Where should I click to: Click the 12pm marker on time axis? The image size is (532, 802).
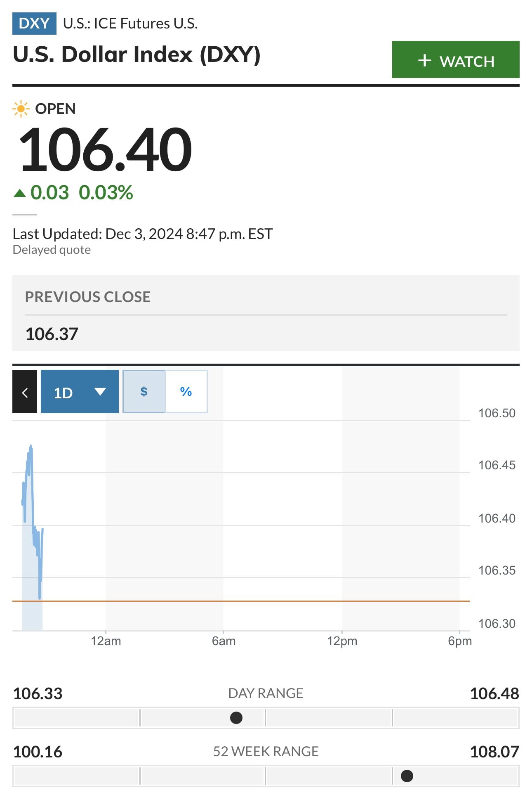342,641
